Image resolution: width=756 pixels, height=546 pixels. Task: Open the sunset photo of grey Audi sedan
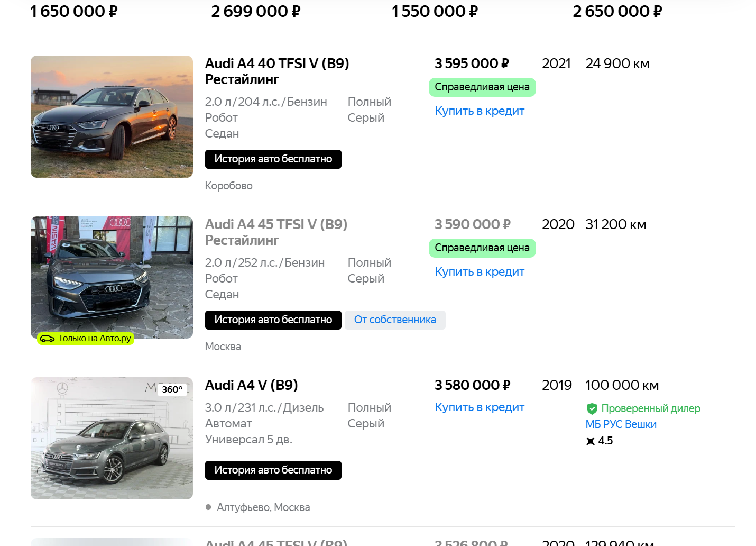click(112, 116)
